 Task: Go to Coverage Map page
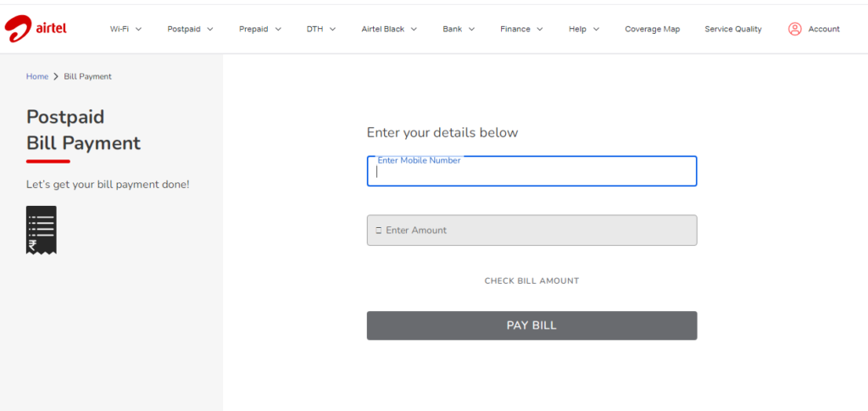click(652, 30)
